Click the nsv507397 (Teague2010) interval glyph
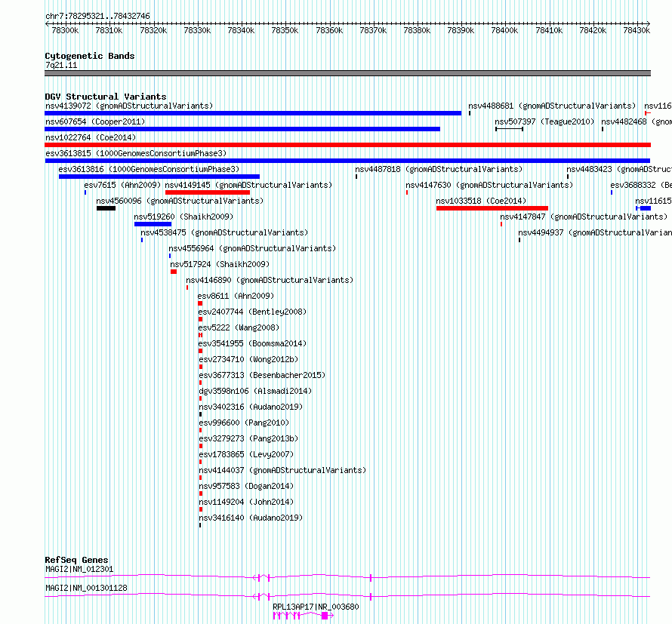 tap(509, 129)
